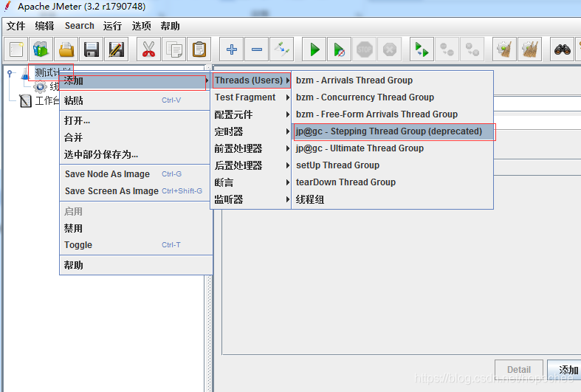Click the Collapse All minus icon
Image resolution: width=581 pixels, height=392 pixels.
257,49
